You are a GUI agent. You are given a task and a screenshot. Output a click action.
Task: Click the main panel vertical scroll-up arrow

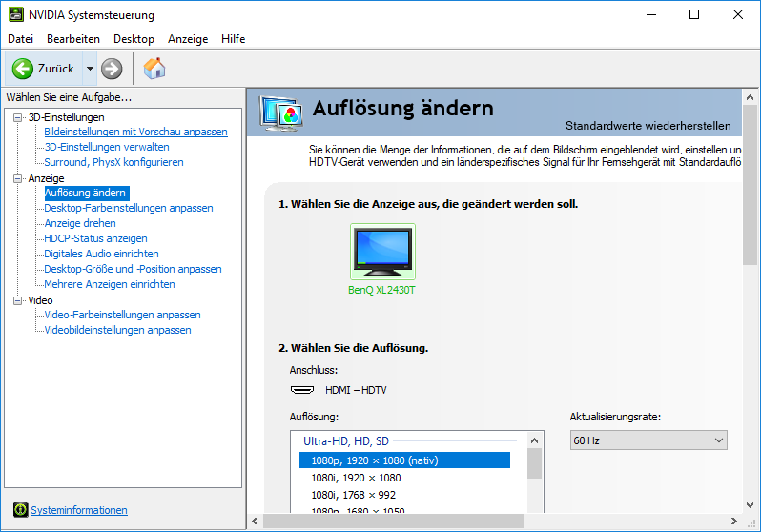(x=750, y=97)
